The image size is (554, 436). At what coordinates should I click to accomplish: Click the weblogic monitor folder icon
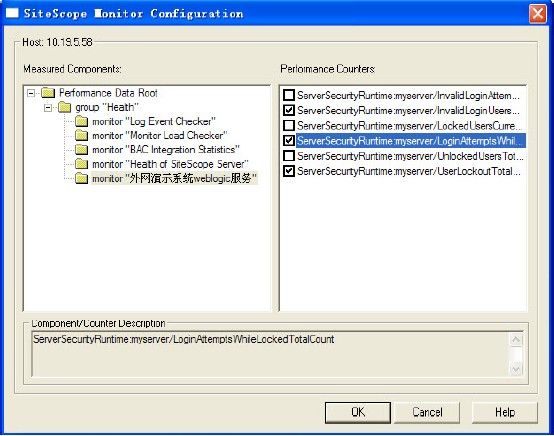click(x=81, y=178)
